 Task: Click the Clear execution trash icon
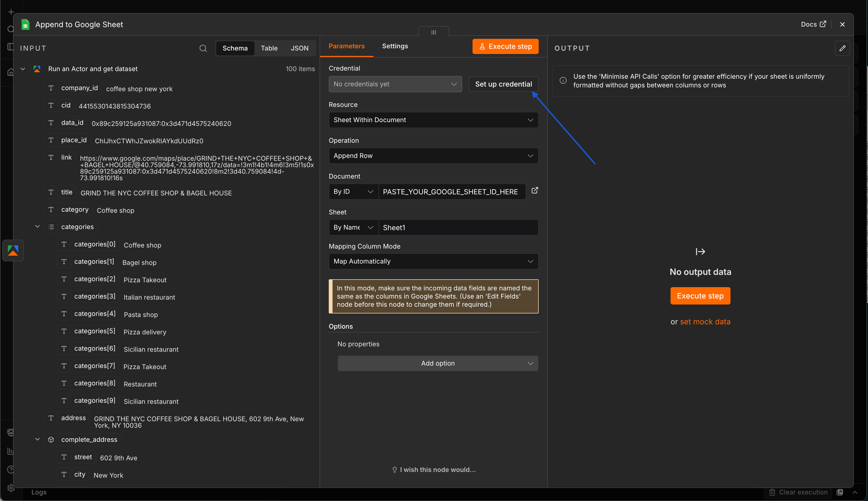click(x=772, y=492)
